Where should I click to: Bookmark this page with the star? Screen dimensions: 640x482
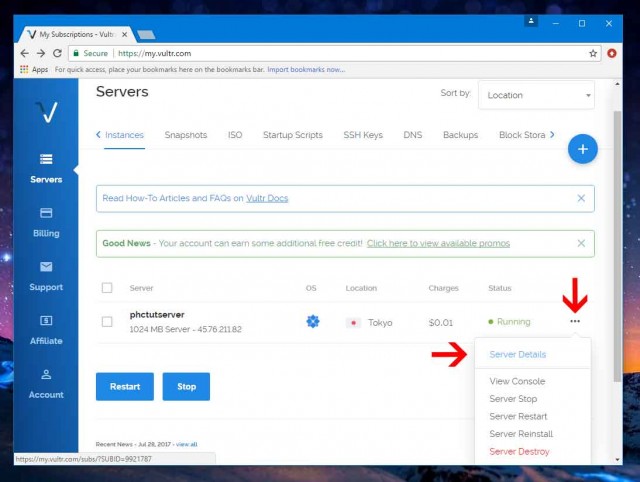point(593,53)
